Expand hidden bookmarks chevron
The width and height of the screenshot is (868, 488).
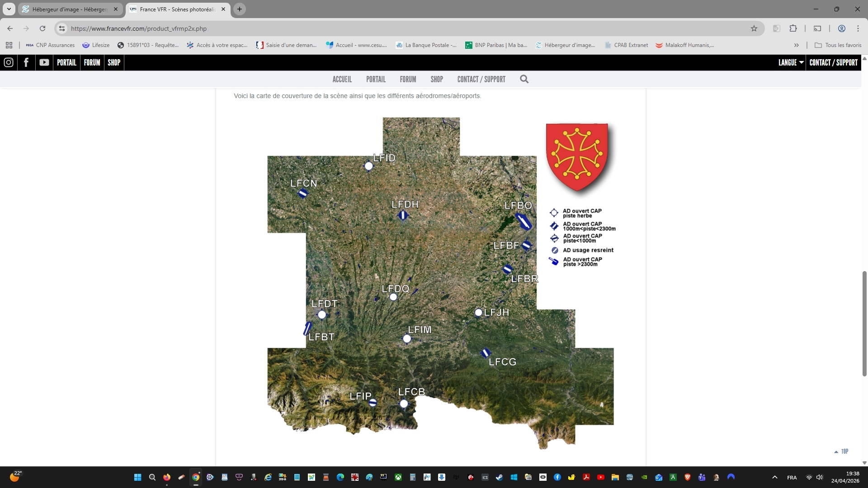[x=797, y=45]
